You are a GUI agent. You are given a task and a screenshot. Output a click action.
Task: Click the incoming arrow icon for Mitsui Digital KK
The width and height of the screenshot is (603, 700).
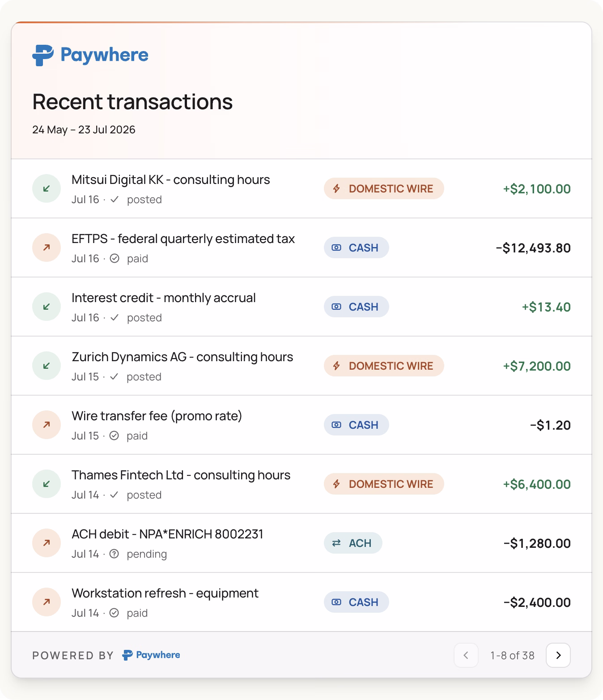pos(47,188)
